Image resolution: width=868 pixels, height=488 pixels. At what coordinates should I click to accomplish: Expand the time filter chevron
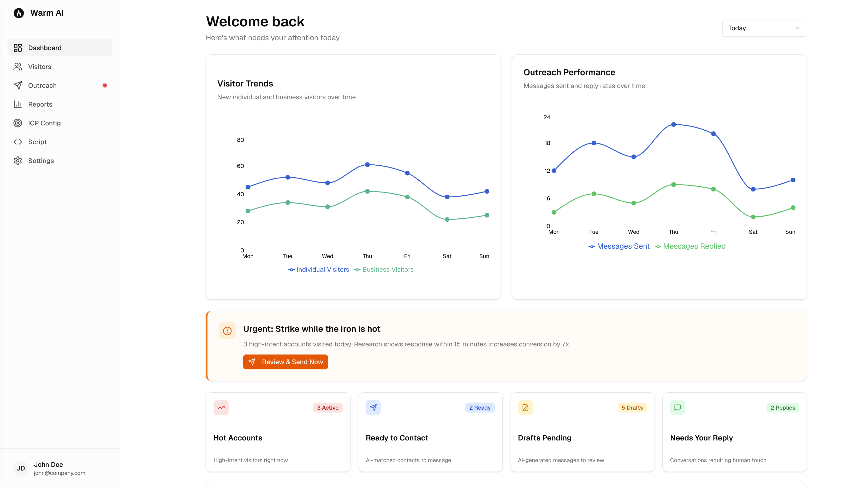[x=797, y=28]
